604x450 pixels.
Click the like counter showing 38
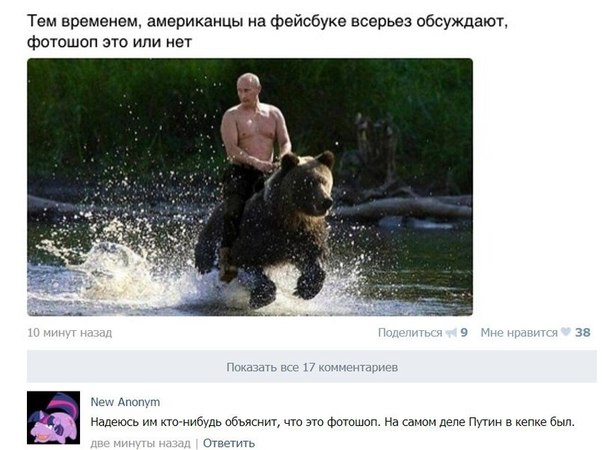click(582, 332)
